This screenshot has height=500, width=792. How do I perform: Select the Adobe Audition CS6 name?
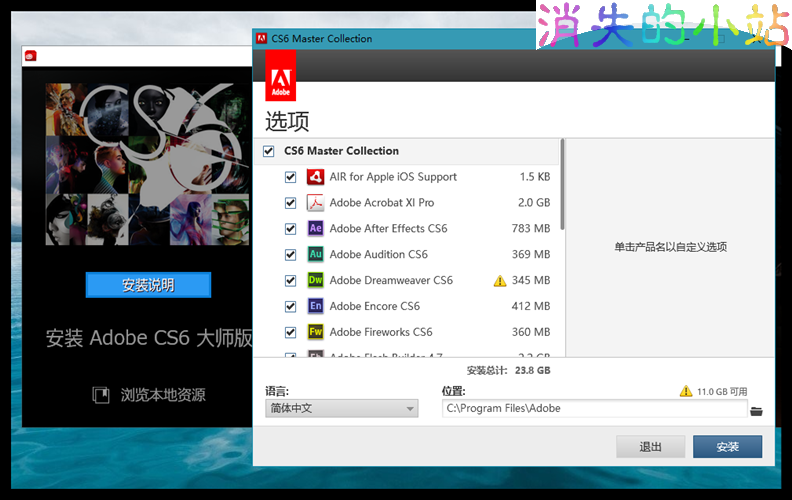click(x=378, y=254)
